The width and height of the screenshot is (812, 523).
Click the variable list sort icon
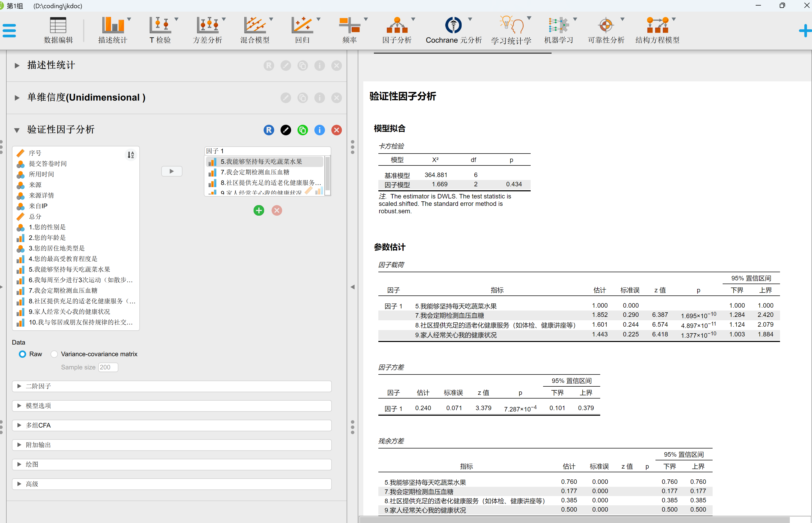[x=131, y=155]
